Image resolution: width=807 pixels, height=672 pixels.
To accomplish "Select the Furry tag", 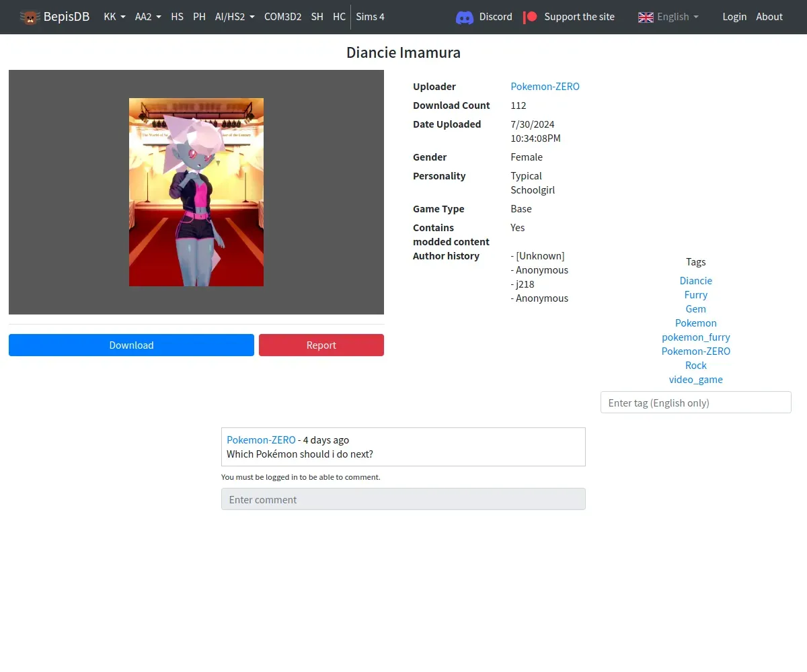I will (x=696, y=294).
